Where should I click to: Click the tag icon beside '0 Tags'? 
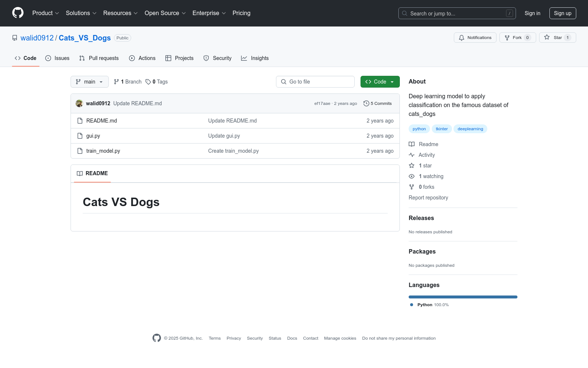(148, 82)
